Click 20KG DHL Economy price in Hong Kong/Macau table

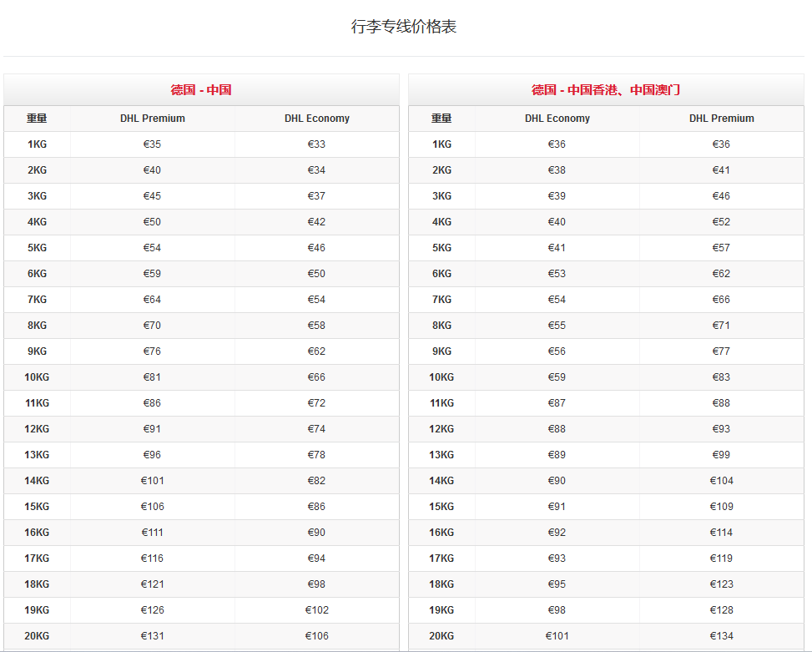(557, 636)
